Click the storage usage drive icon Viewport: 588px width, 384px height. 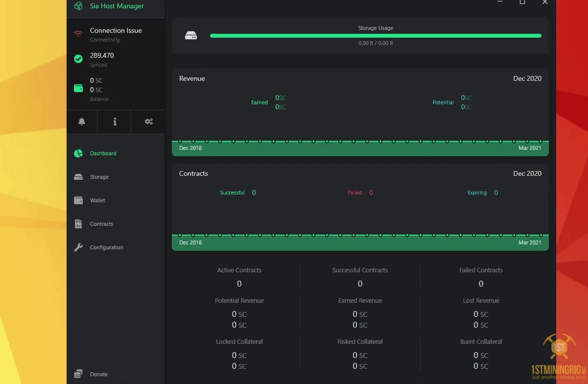point(191,36)
